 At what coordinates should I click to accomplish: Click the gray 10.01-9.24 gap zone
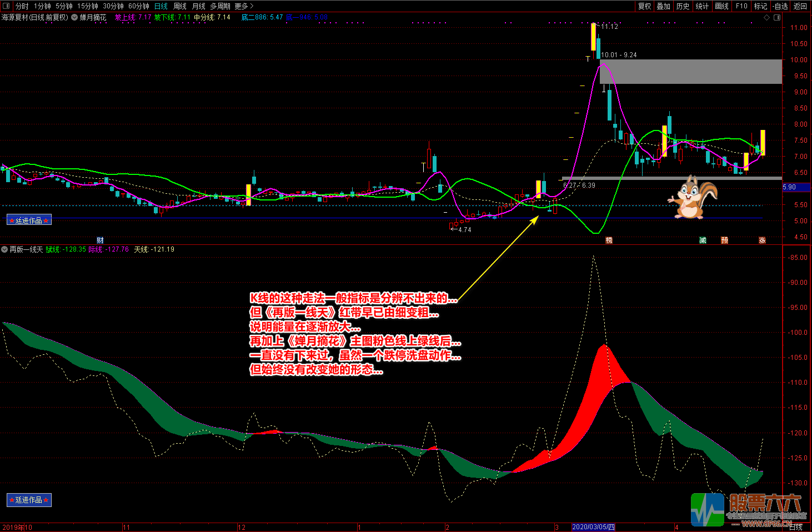(690, 72)
